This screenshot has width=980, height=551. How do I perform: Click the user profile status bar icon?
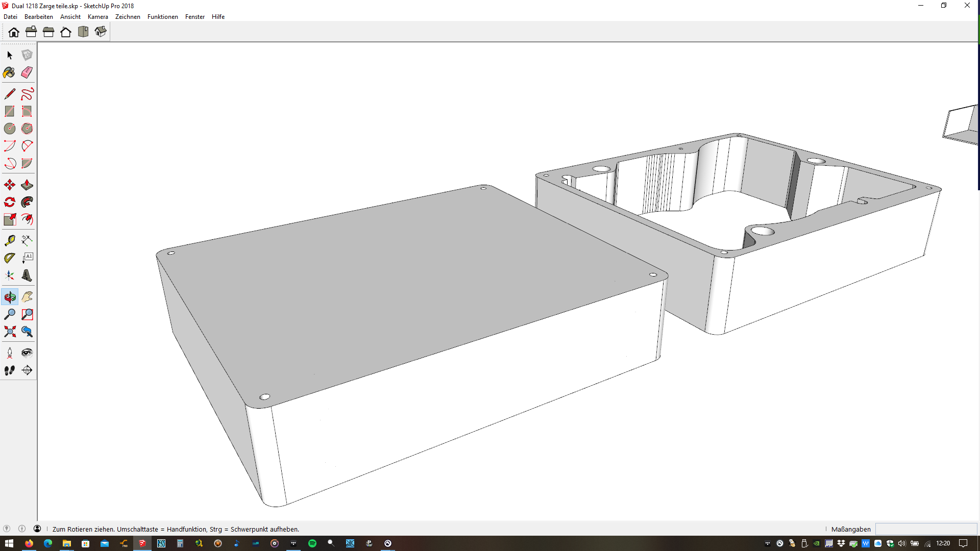[x=37, y=529]
